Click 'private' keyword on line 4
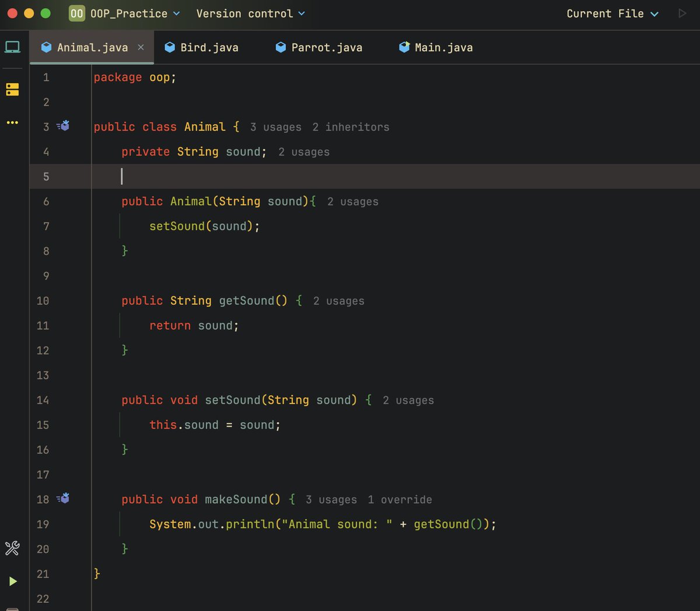 coord(145,152)
